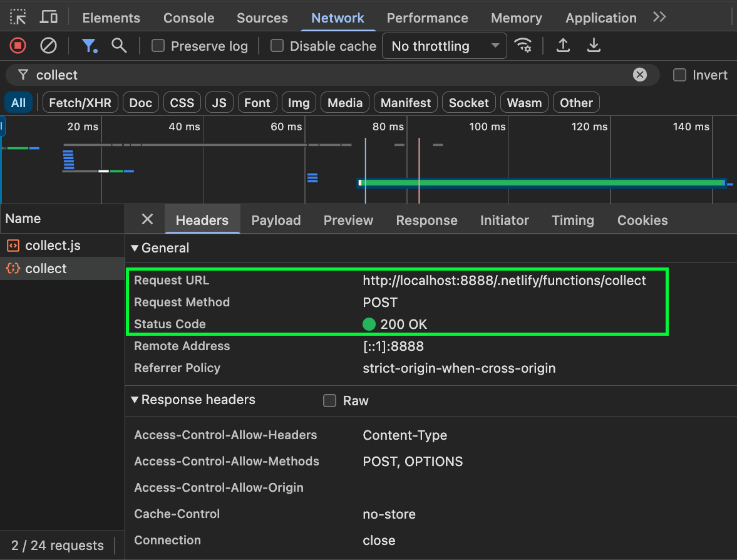The width and height of the screenshot is (737, 560).
Task: Enable Preserve log checkbox
Action: pyautogui.click(x=158, y=46)
